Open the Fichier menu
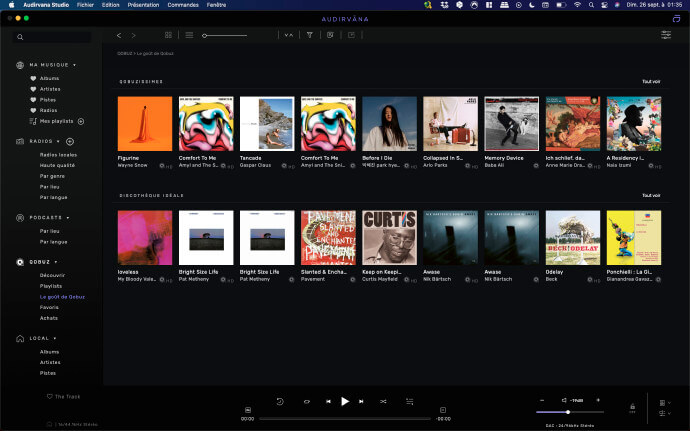The height and width of the screenshot is (431, 690). pos(85,5)
